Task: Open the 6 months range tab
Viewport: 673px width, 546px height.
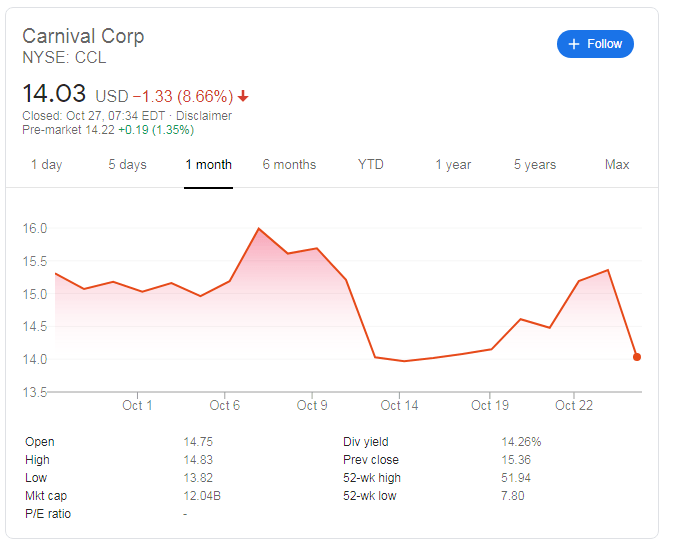Action: pos(289,165)
